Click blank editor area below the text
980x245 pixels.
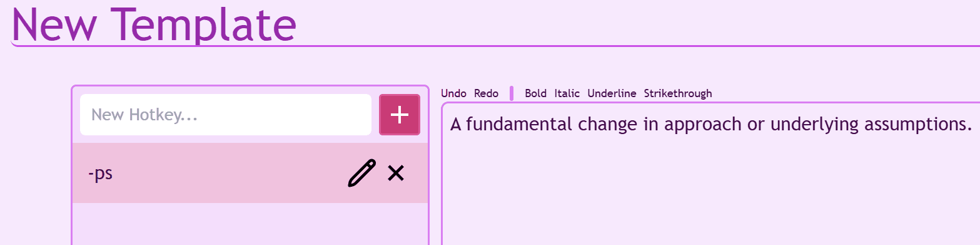point(710,194)
